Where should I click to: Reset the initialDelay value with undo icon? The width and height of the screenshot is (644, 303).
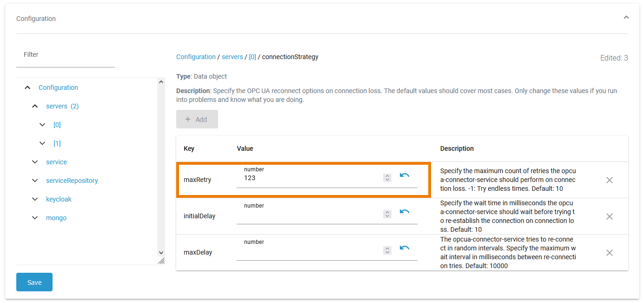click(x=405, y=212)
